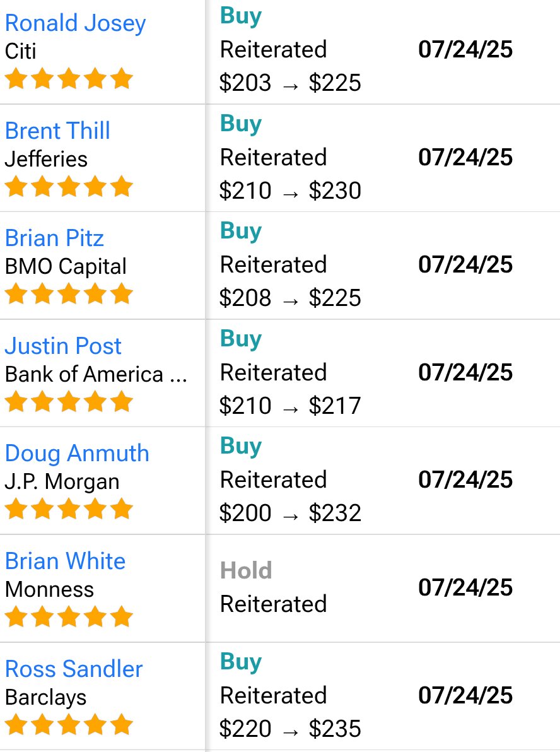Open Doug Anmuth analyst link

click(77, 454)
